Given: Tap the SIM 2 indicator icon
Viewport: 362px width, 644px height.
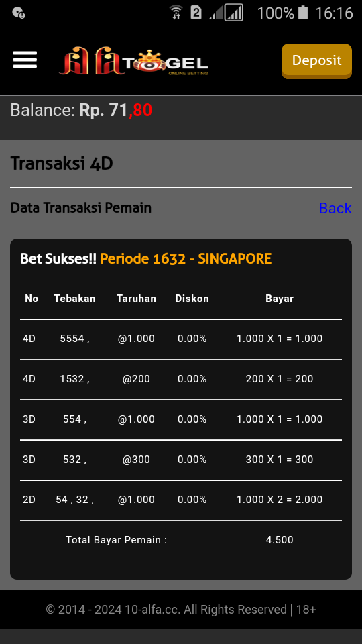Looking at the screenshot, I should click(196, 13).
